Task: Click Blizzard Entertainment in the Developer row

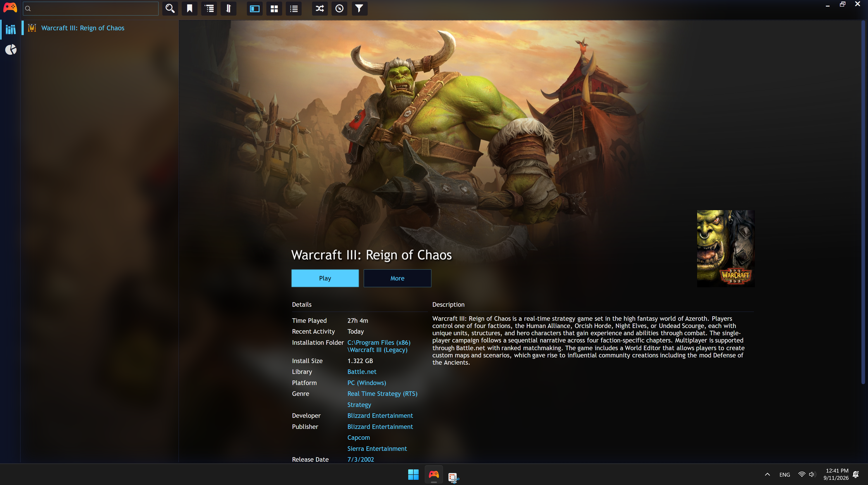Action: [x=380, y=416]
